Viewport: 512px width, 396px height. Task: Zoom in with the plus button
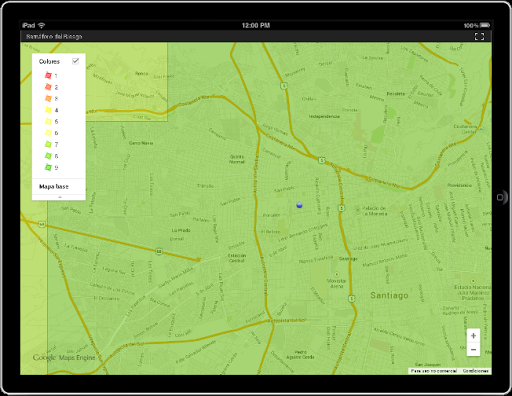(x=473, y=336)
